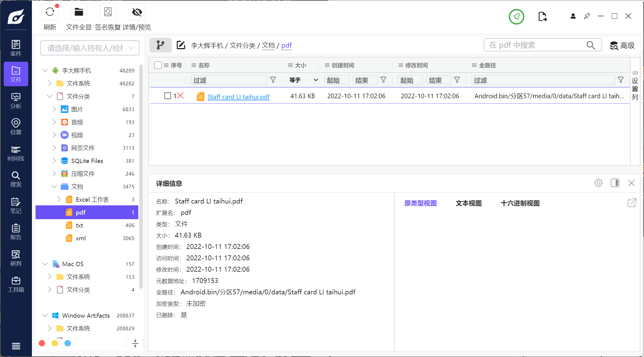Viewport: 644px width, 357px height.
Task: Click the red color dot at bottom left
Action: [42, 343]
